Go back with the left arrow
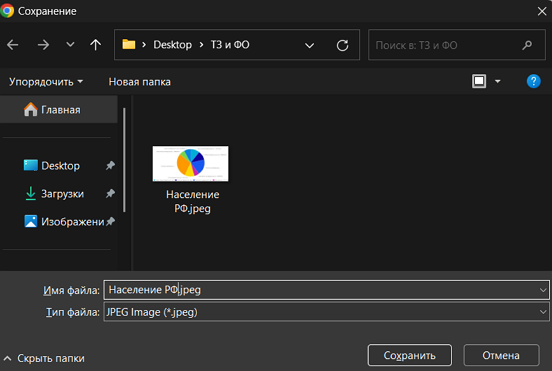 click(x=13, y=45)
